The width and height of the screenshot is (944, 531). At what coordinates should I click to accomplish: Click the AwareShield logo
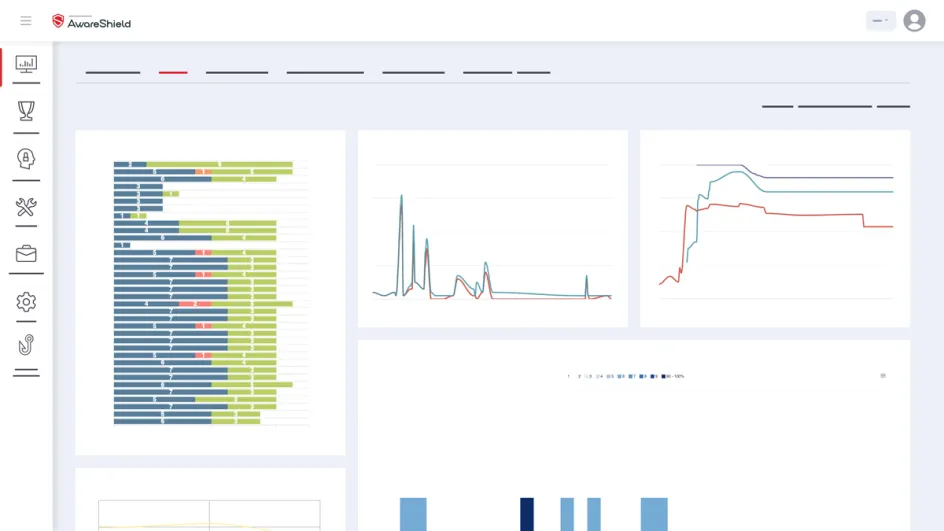coord(92,22)
